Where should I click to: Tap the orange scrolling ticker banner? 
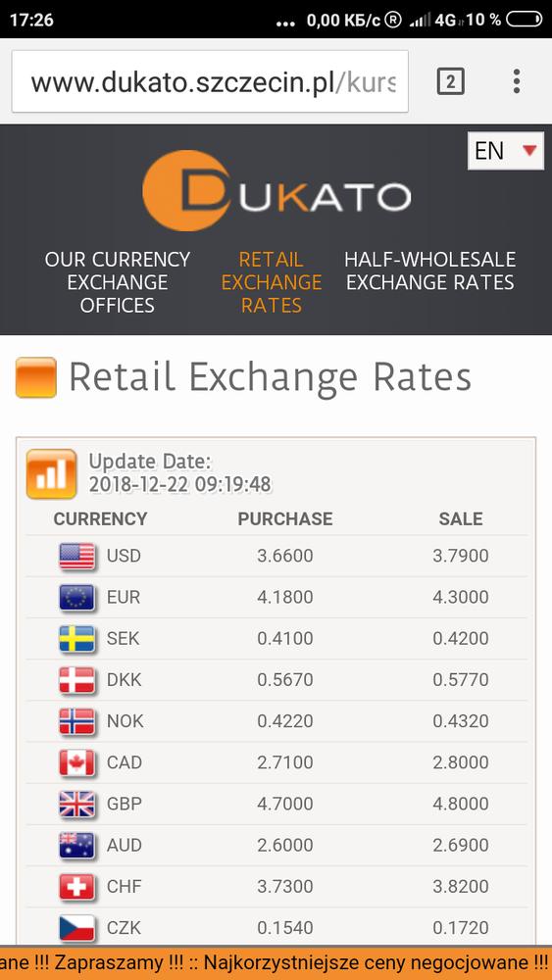tap(276, 962)
